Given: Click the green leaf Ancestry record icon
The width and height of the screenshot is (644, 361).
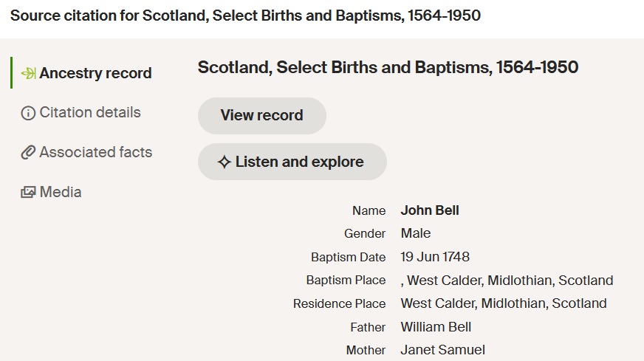Looking at the screenshot, I should (28, 73).
